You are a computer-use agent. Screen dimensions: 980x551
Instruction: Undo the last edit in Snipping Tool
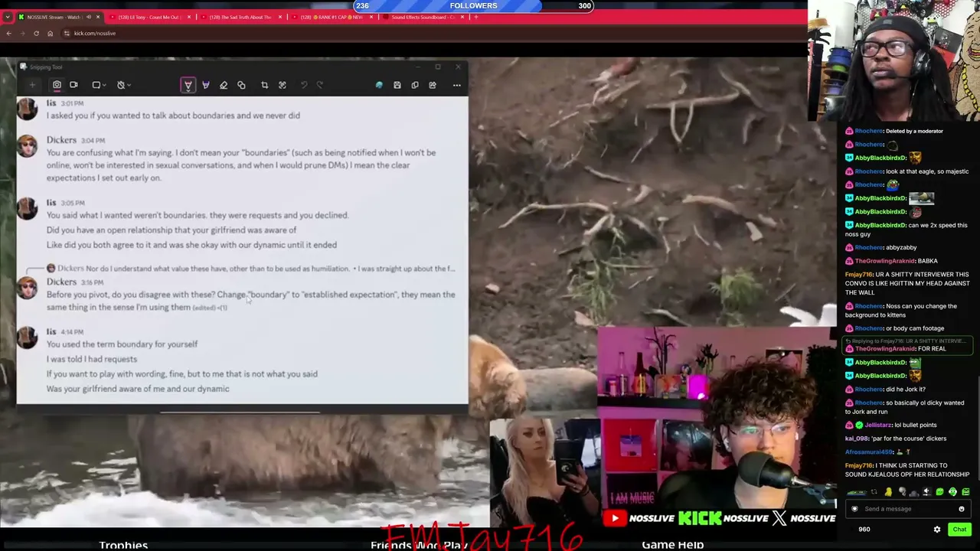coord(304,85)
